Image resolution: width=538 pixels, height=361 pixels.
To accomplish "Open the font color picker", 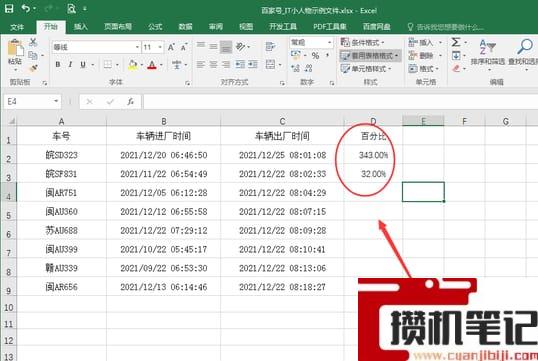I will tap(161, 65).
